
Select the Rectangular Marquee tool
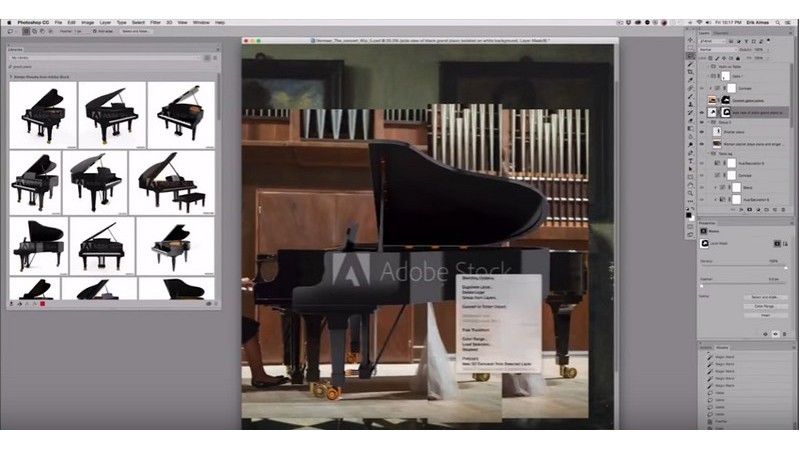pyautogui.click(x=690, y=48)
